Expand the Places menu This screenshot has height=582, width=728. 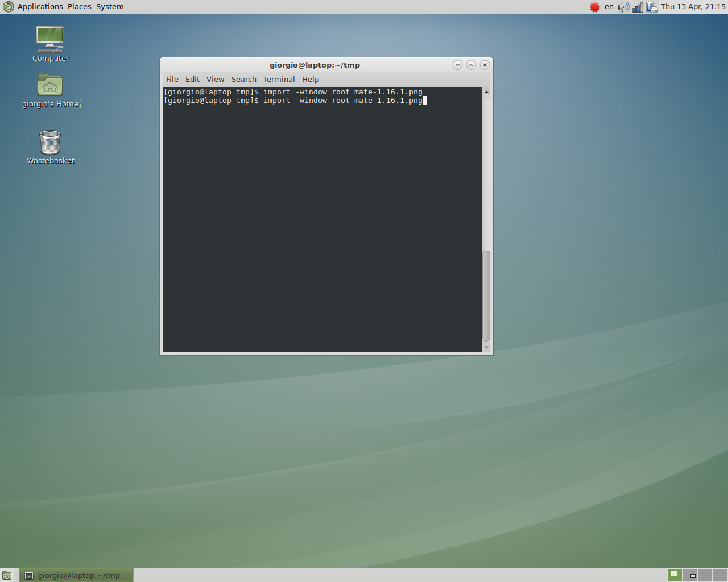click(79, 7)
